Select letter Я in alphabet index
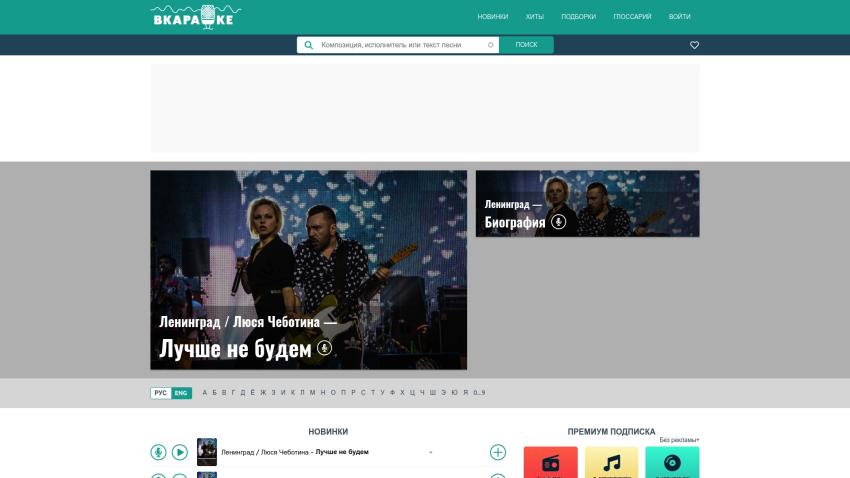This screenshot has width=850, height=478. click(x=466, y=393)
